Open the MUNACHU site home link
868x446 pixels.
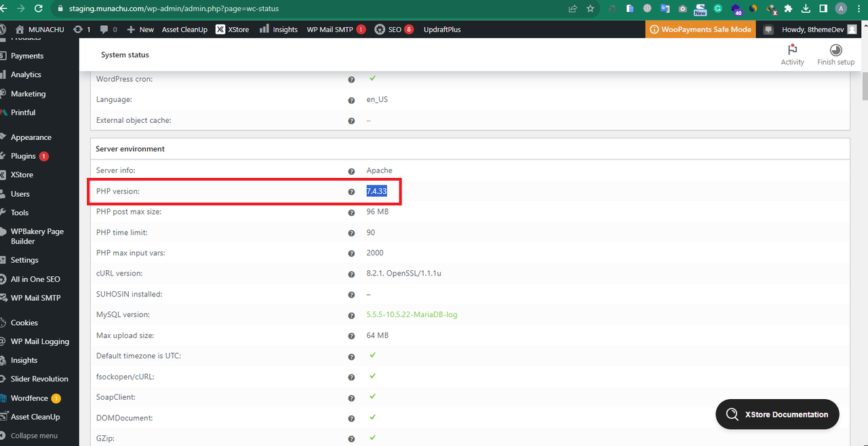[39, 29]
